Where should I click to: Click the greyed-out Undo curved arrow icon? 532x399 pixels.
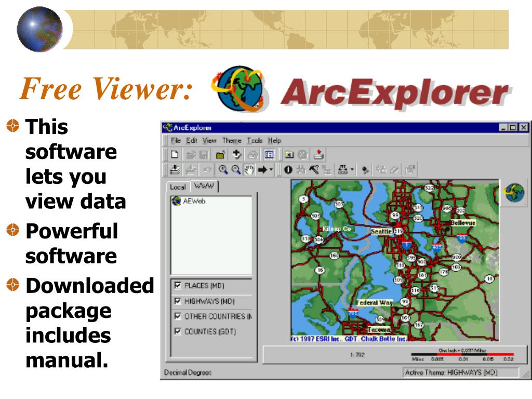click(207, 169)
